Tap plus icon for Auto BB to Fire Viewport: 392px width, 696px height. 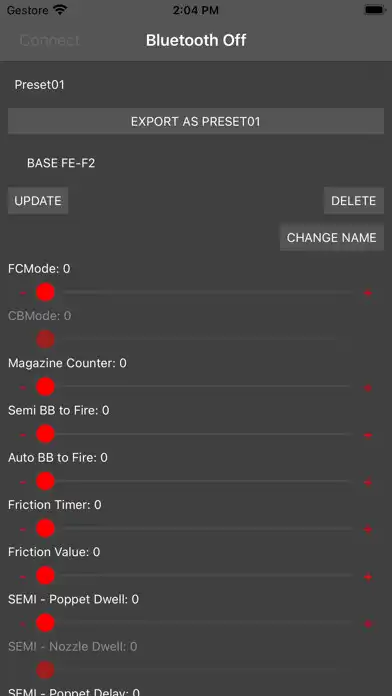point(368,482)
